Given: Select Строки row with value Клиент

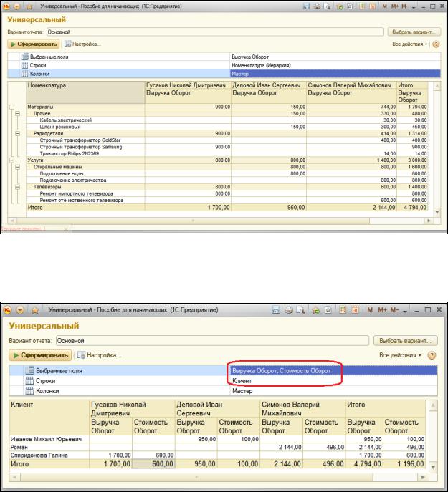Looking at the screenshot, I should click(223, 381).
